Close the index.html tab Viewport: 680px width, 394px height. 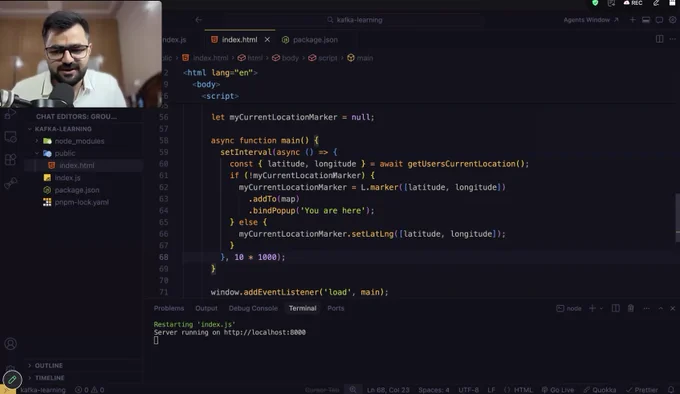point(267,39)
